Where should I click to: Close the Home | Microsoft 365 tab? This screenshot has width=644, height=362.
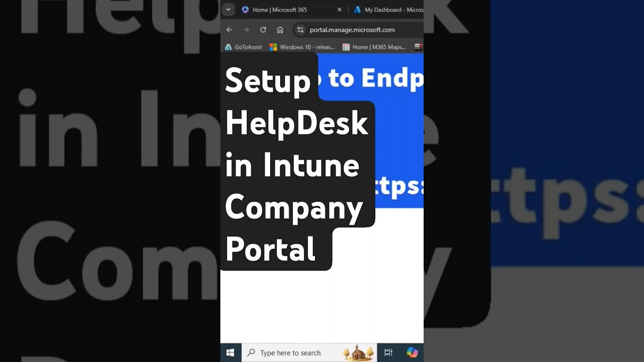coord(339,10)
